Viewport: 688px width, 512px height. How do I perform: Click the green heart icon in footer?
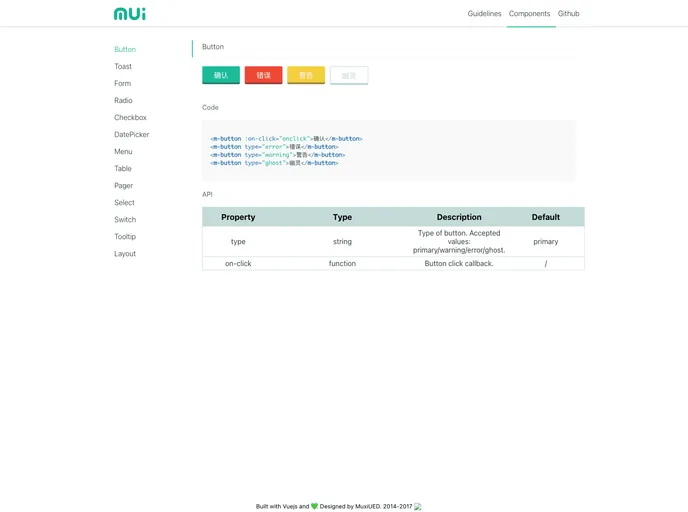314,506
